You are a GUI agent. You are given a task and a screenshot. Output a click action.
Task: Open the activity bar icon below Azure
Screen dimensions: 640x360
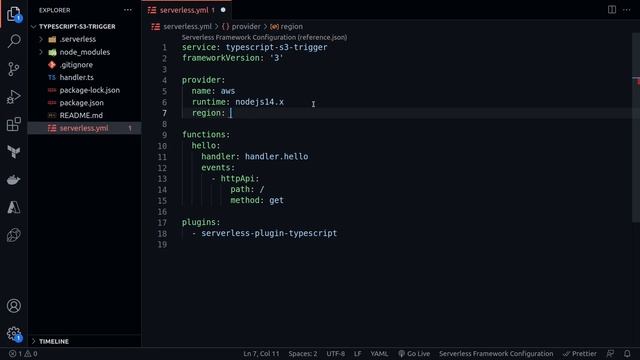point(14,235)
